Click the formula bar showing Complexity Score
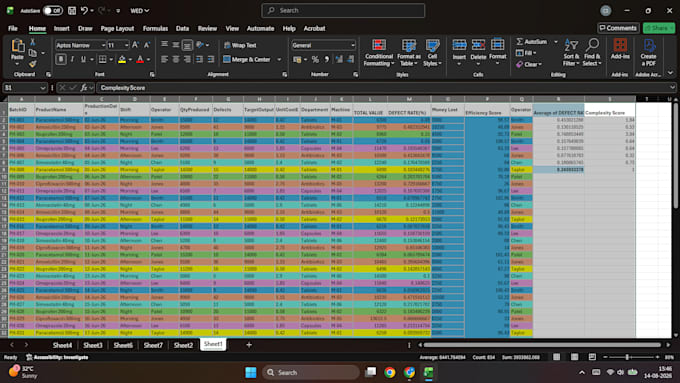 tap(384, 88)
